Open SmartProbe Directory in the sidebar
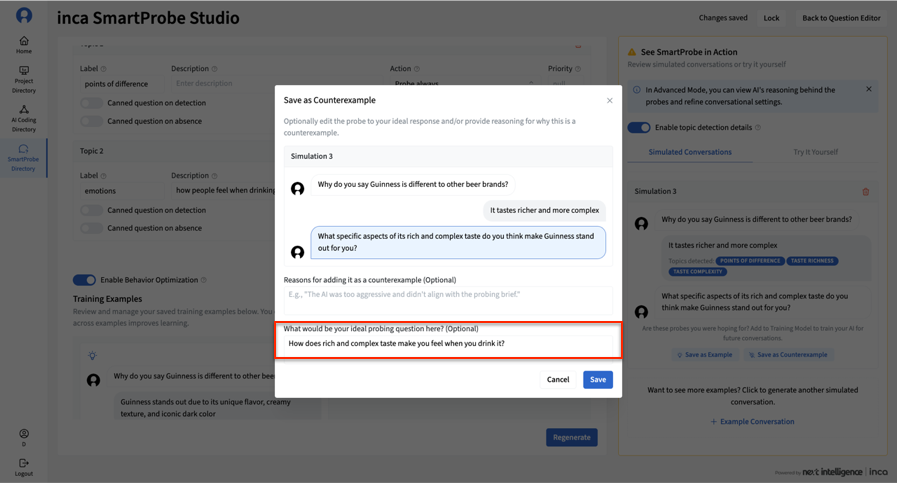 23,158
